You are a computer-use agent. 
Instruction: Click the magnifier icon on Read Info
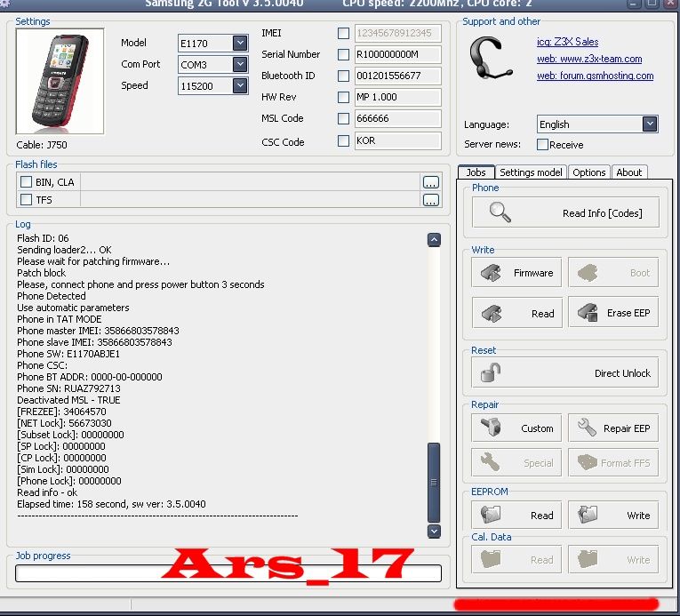pyautogui.click(x=500, y=212)
